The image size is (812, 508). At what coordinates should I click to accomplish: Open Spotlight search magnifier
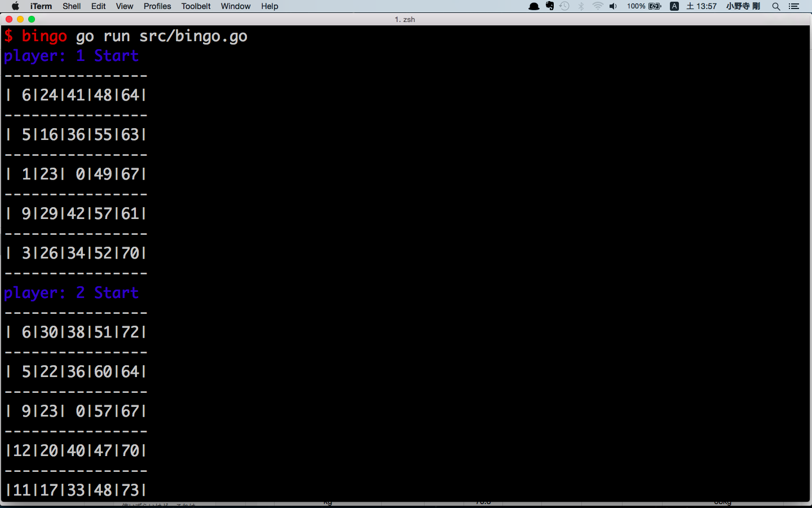[776, 6]
